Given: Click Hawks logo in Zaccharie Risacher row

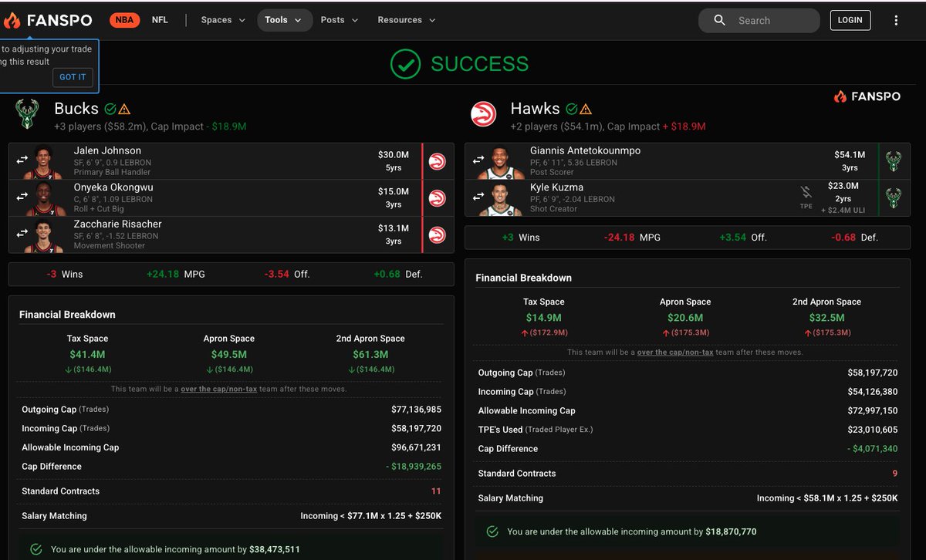Looking at the screenshot, I should [437, 235].
